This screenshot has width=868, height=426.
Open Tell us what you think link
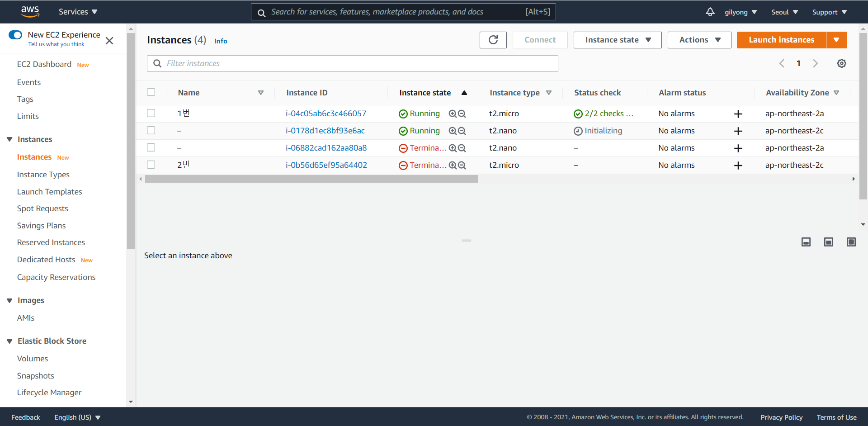57,44
